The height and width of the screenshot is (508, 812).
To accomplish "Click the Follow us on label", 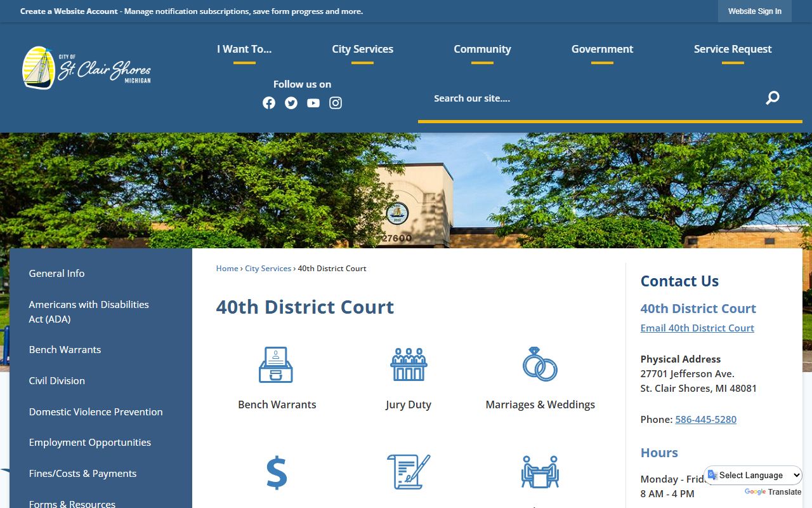I will click(302, 84).
